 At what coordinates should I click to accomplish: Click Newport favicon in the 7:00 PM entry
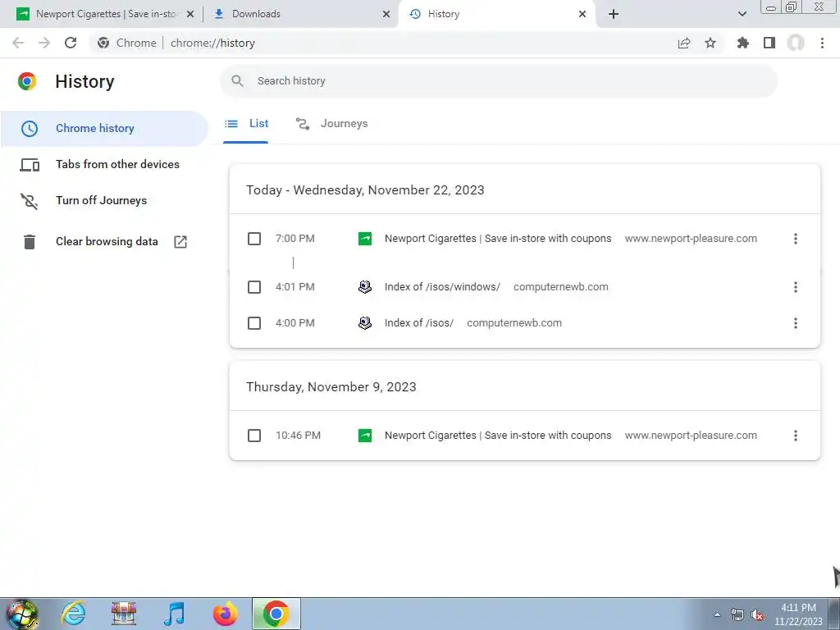pyautogui.click(x=365, y=239)
